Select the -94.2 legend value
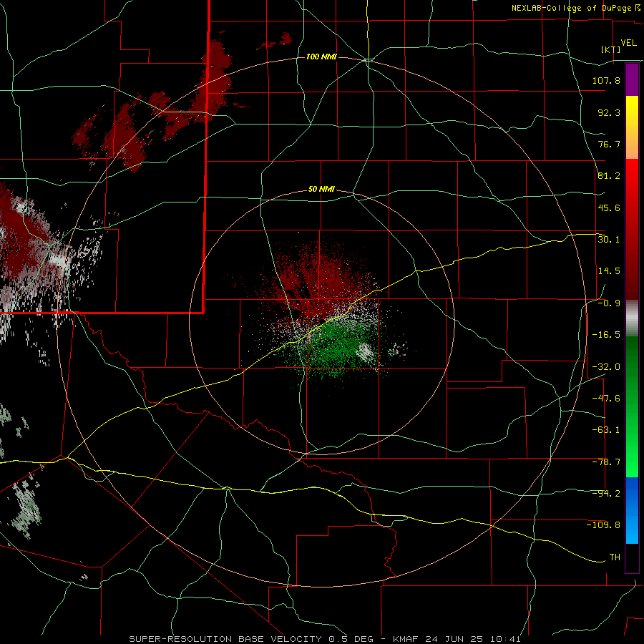The image size is (644, 644). [606, 494]
